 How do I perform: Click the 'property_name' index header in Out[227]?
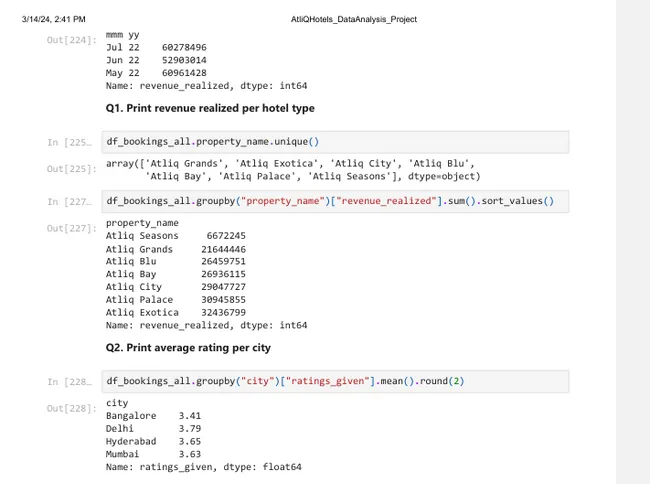pyautogui.click(x=142, y=223)
